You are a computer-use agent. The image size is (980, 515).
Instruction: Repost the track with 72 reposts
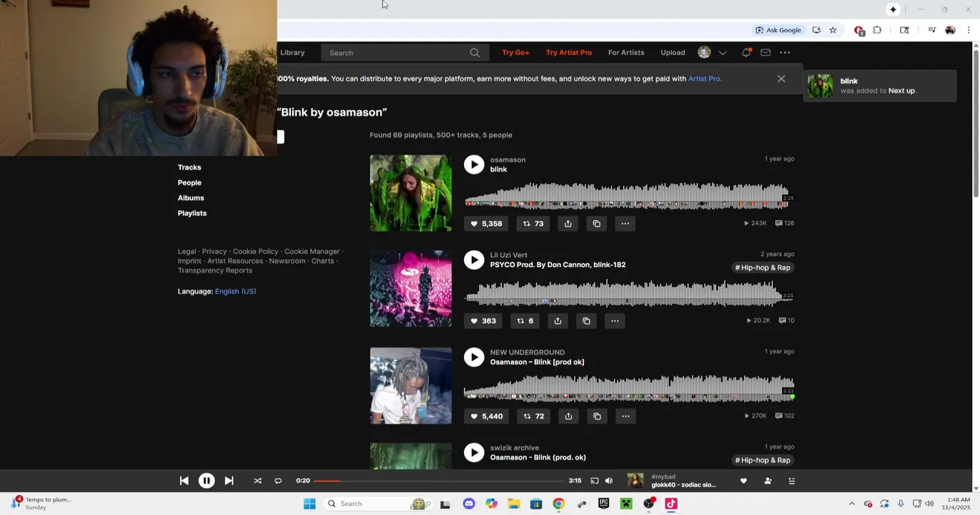tap(533, 416)
